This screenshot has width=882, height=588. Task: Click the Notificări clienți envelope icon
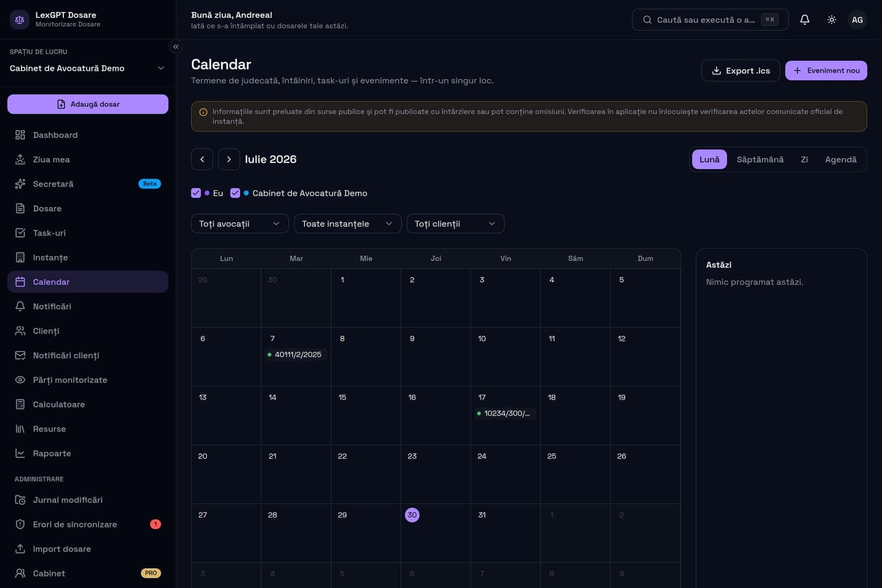pos(20,355)
